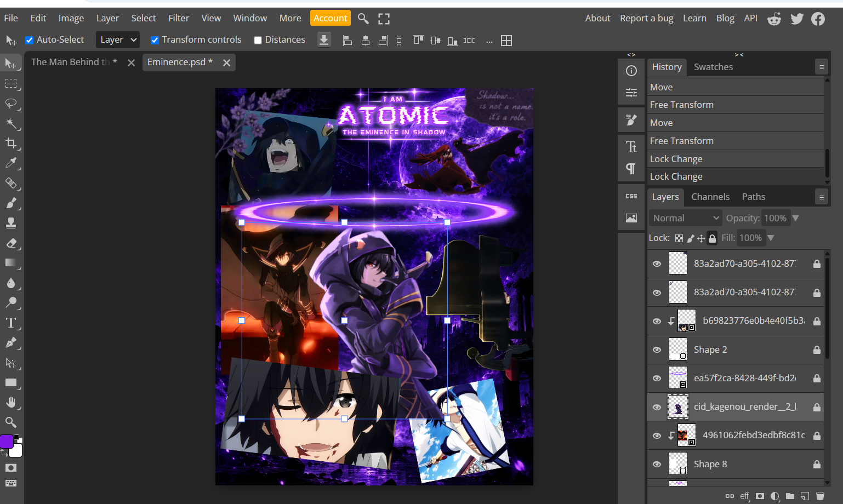Choose the Lasso selection tool
Viewport: 843px width, 504px height.
click(11, 104)
